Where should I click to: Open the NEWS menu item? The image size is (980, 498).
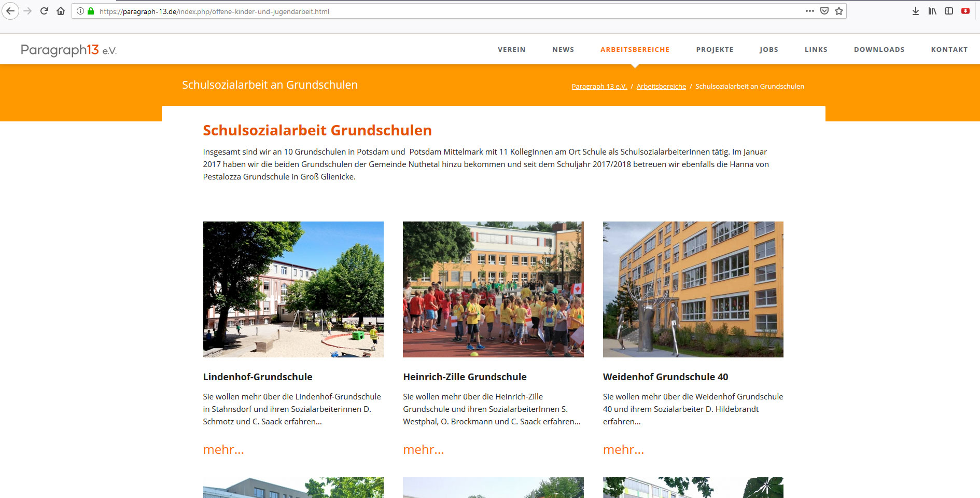pyautogui.click(x=563, y=50)
